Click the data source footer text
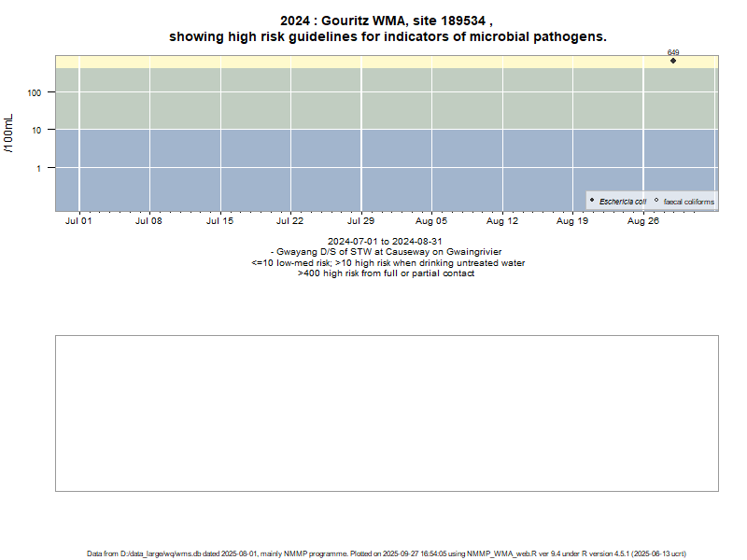 pos(387,553)
